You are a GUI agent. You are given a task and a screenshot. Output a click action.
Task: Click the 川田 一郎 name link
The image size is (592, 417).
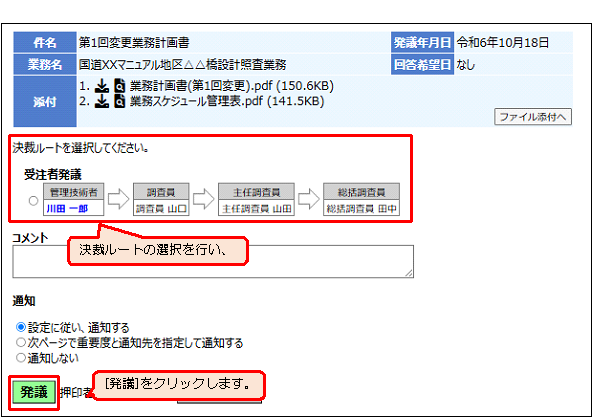pos(67,208)
